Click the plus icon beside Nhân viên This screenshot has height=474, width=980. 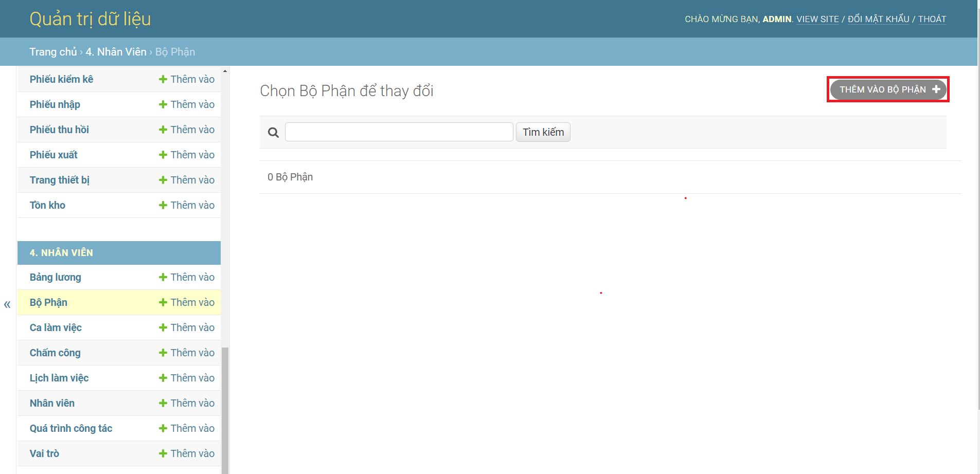point(163,403)
